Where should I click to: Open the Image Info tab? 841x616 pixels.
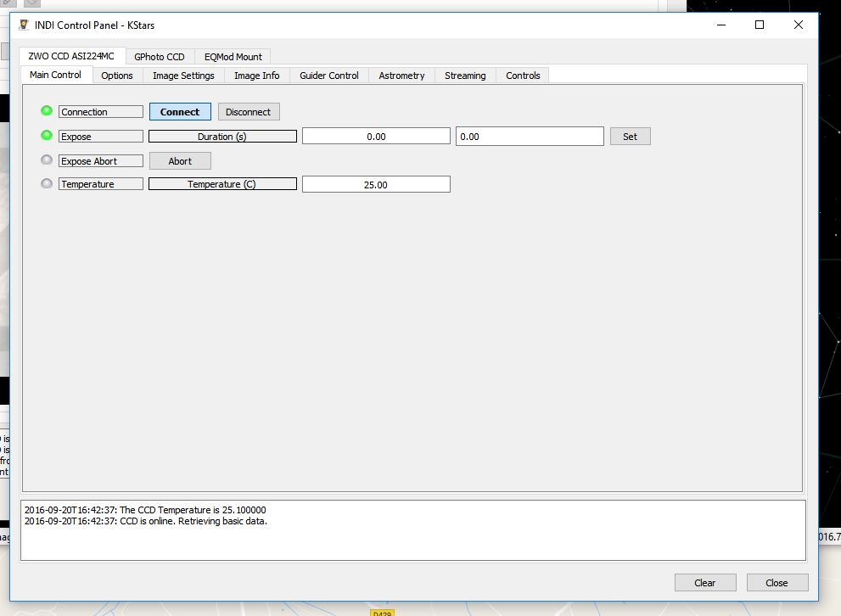[x=256, y=76]
